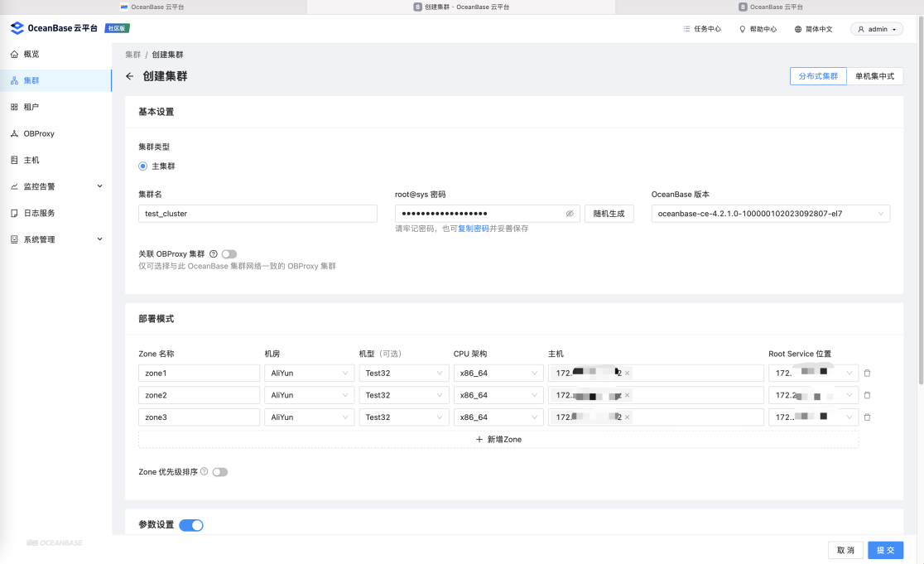Viewport: 924px width, 564px height.
Task: Open the 简体中文 language switcher
Action: 813,29
